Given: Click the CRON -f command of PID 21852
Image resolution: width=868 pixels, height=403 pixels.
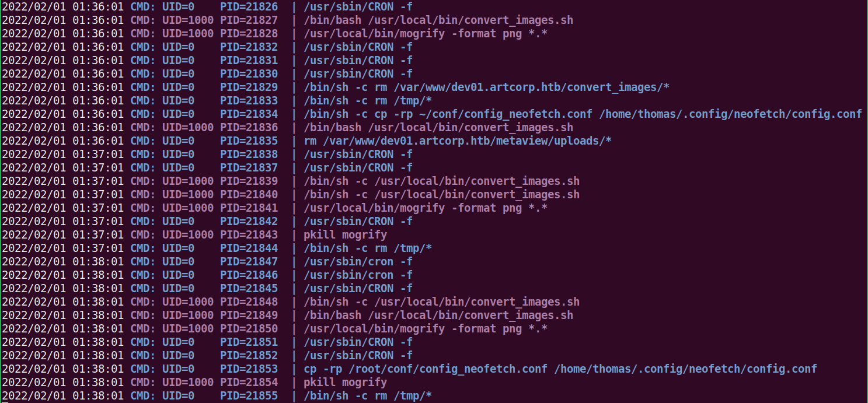Looking at the screenshot, I should pyautogui.click(x=358, y=355).
